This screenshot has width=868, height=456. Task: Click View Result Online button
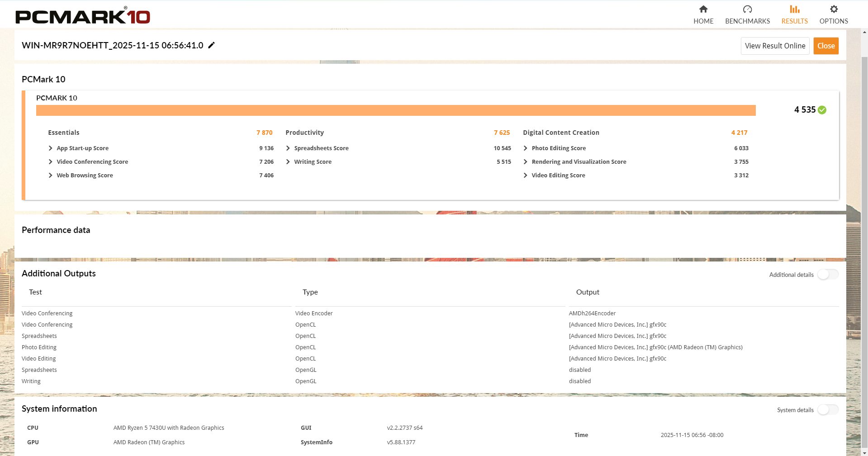tap(774, 46)
